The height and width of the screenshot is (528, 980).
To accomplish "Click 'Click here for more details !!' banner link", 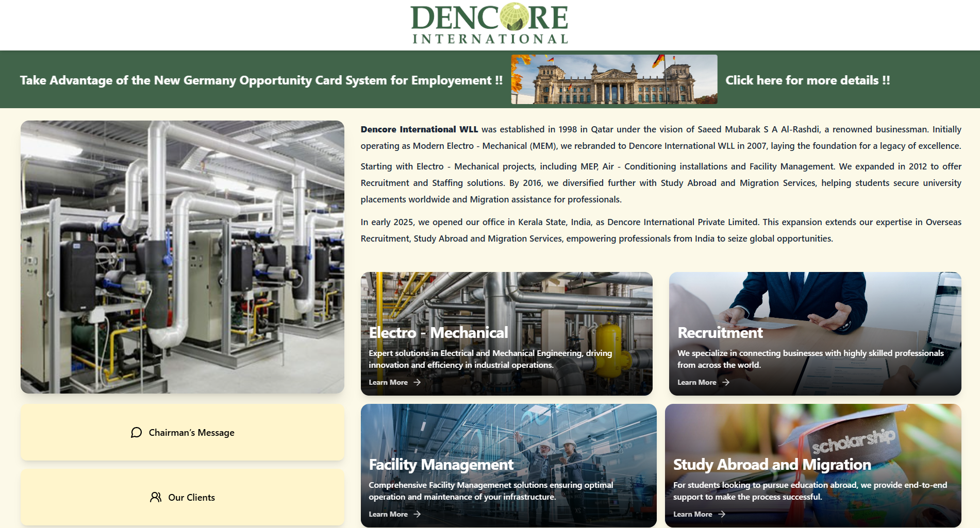I will pyautogui.click(x=808, y=80).
